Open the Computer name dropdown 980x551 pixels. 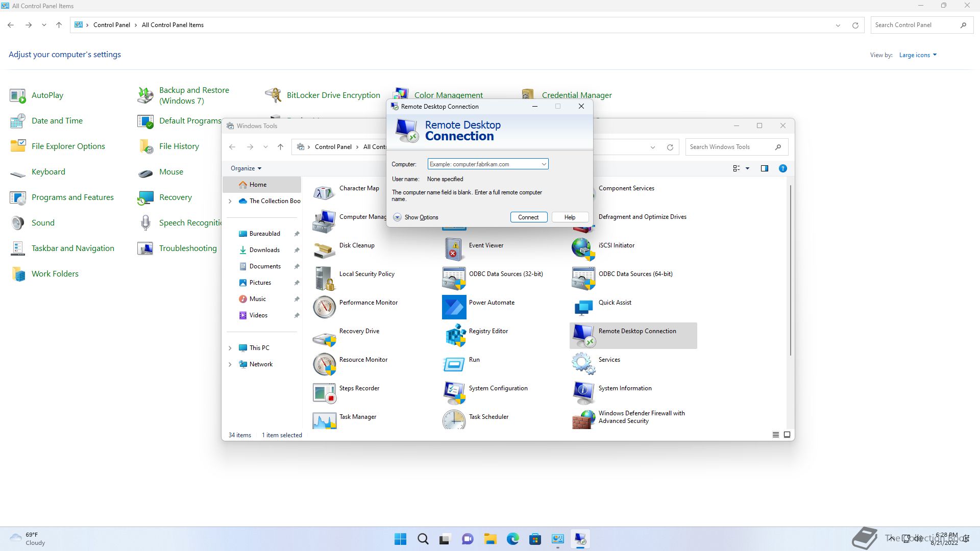544,164
